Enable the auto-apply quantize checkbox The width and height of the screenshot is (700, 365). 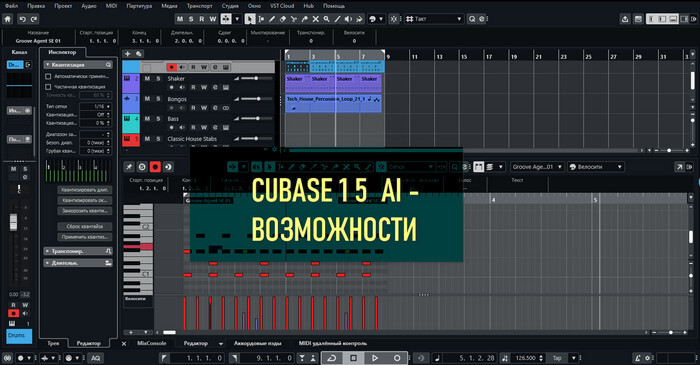coord(48,76)
